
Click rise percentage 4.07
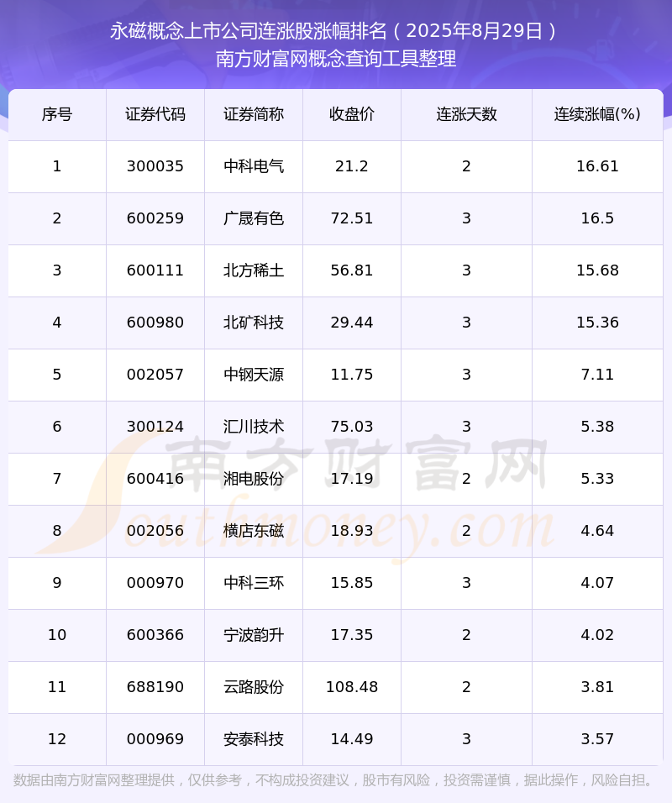(x=597, y=583)
